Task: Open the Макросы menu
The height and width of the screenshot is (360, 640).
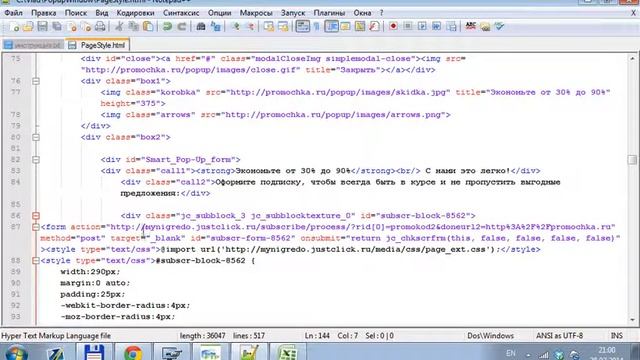Action: coord(256,13)
